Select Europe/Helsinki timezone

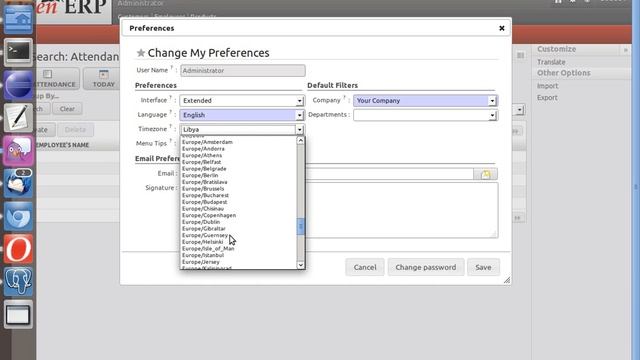click(202, 242)
